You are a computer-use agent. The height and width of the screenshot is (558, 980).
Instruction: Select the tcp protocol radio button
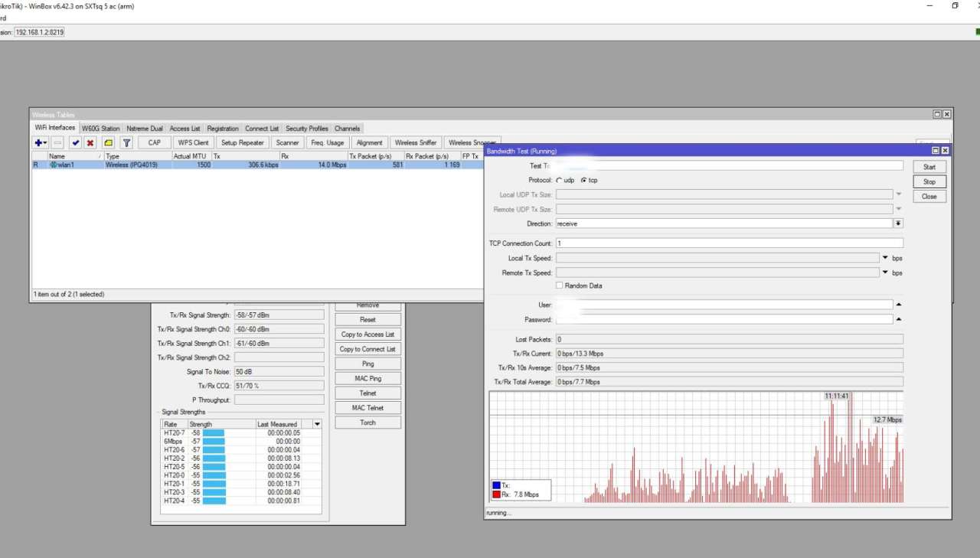583,181
